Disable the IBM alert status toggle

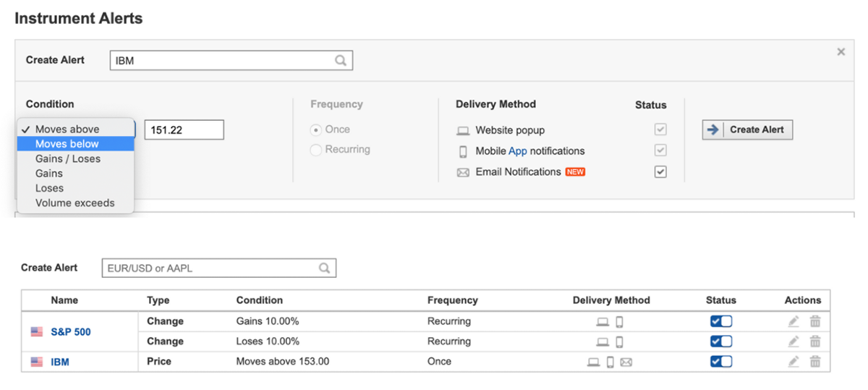(721, 362)
